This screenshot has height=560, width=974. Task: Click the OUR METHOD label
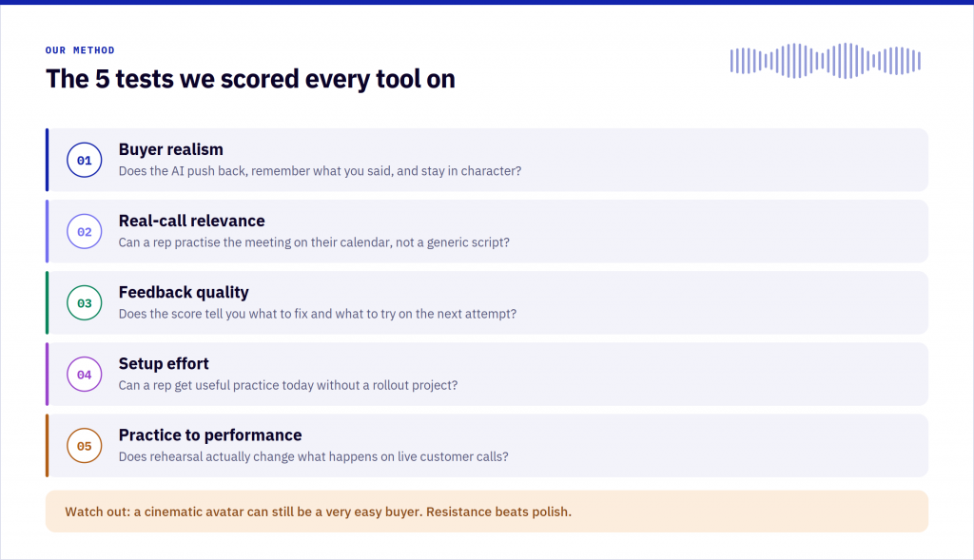click(80, 50)
